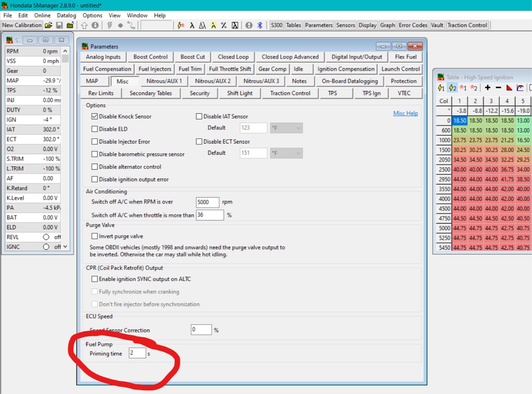
Task: Click the yellow-highlighted lambda icon
Action: tap(213, 25)
